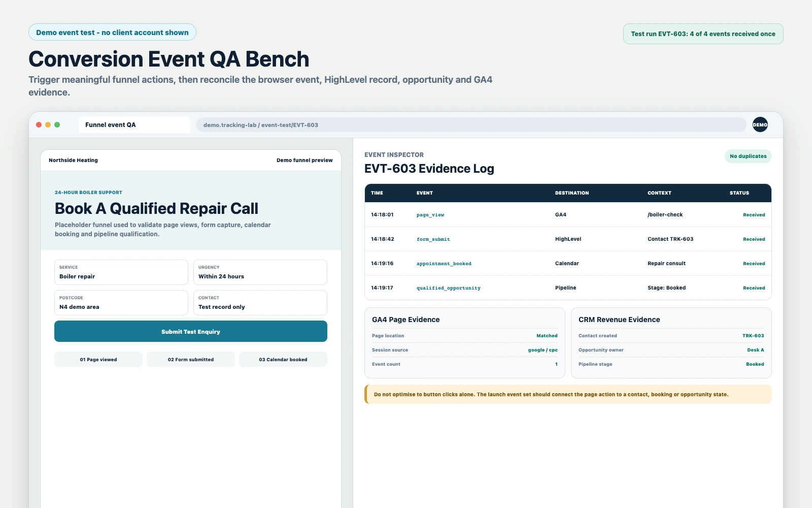Click the STATUS column header
Screen dimensions: 812x508
pyautogui.click(x=739, y=193)
